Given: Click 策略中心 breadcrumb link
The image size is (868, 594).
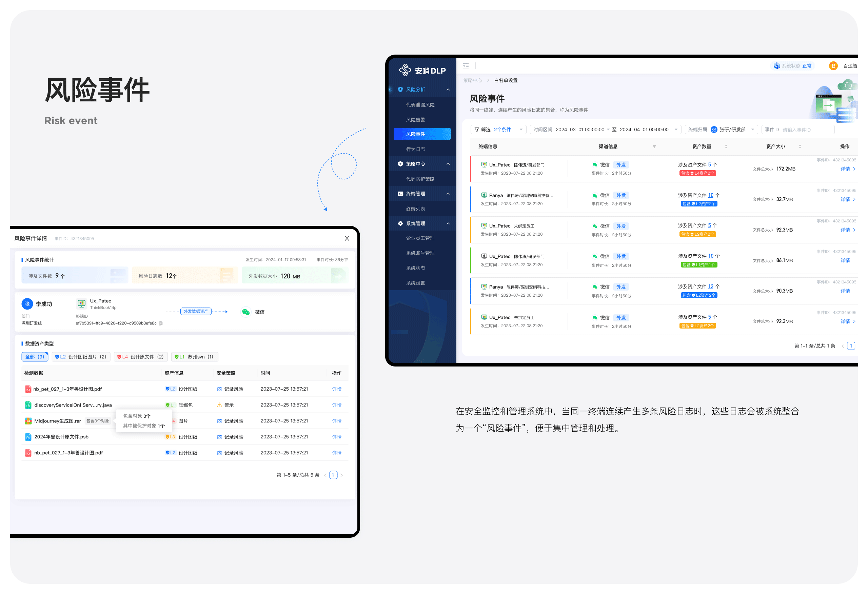Looking at the screenshot, I should [472, 80].
